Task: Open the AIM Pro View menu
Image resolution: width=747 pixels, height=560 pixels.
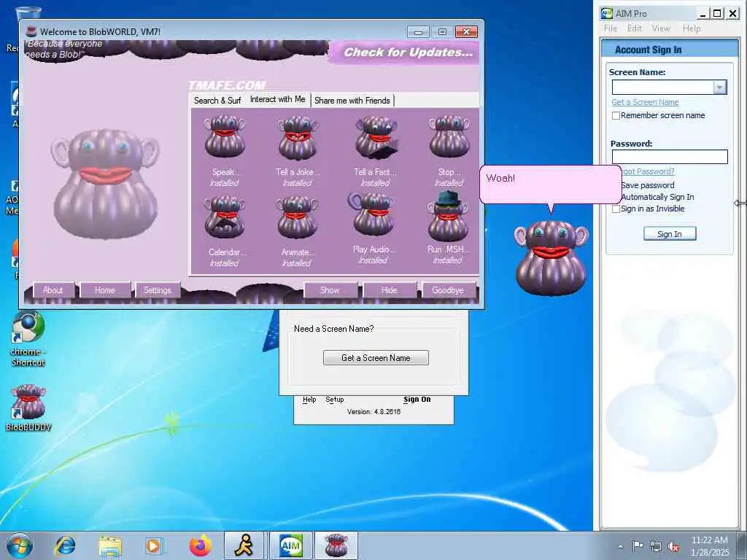Action: tap(661, 28)
